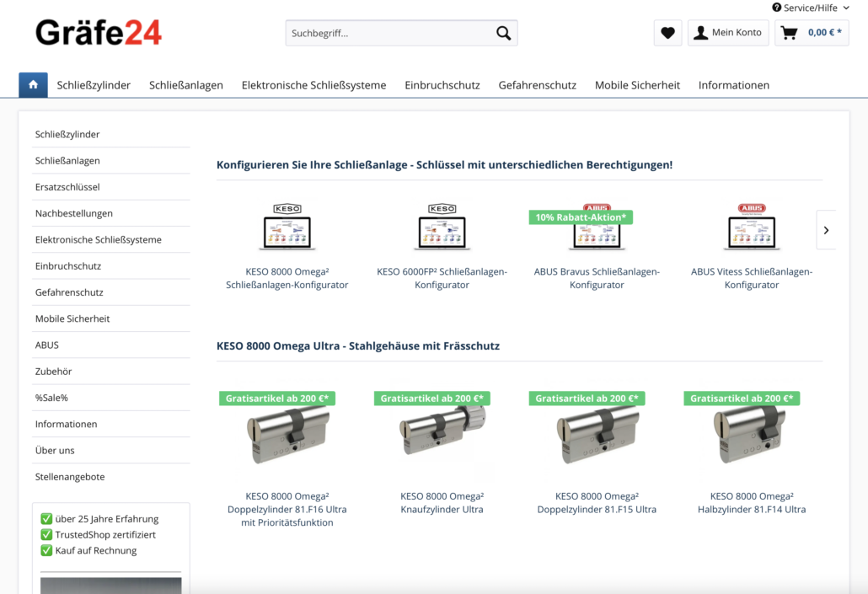This screenshot has height=594, width=868.
Task: Open the shopping cart showing 0,00 €
Action: (x=812, y=33)
